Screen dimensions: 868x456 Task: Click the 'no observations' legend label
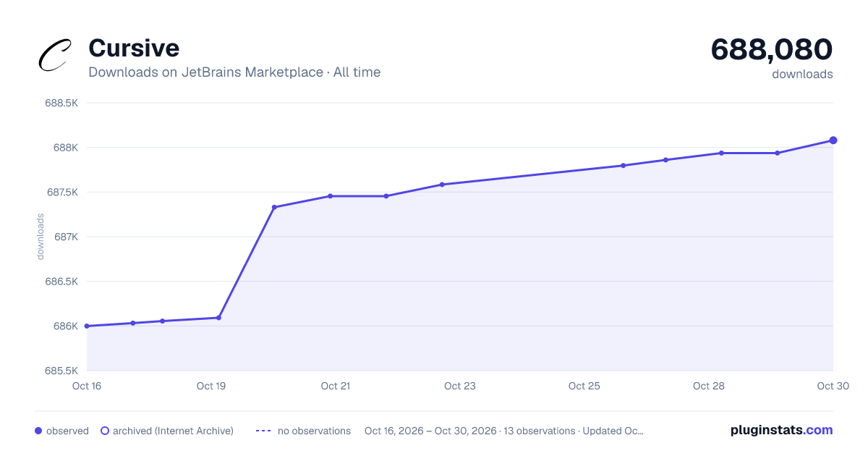(314, 431)
